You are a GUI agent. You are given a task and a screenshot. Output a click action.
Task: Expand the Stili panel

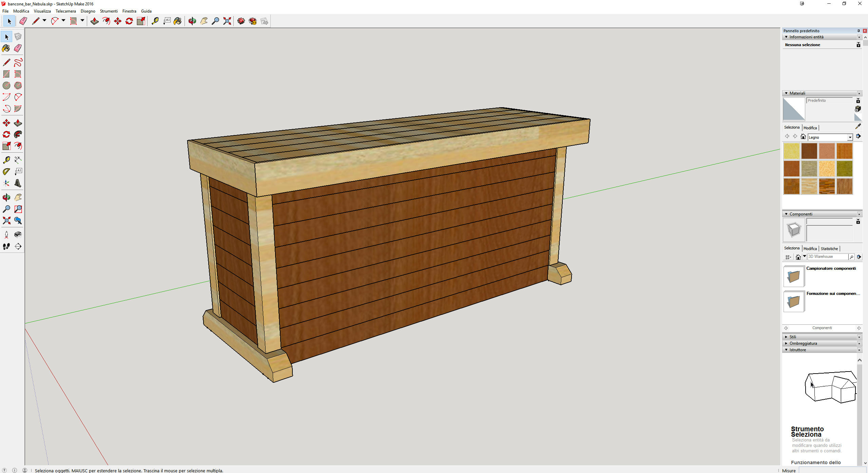point(786,337)
